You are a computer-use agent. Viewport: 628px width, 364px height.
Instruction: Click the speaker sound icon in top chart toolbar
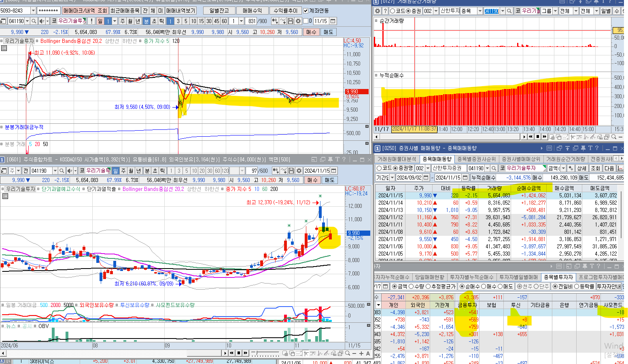(x=42, y=21)
